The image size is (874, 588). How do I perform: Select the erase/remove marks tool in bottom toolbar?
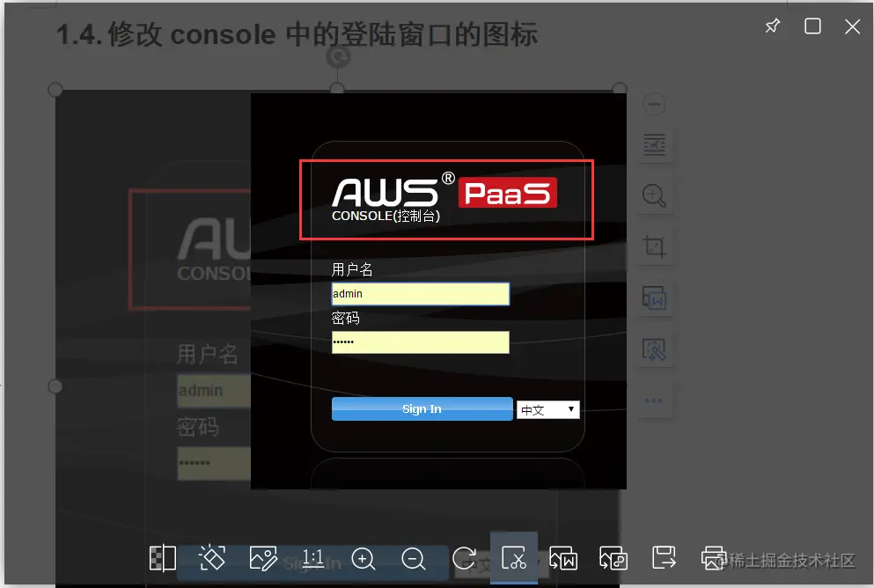pos(212,558)
